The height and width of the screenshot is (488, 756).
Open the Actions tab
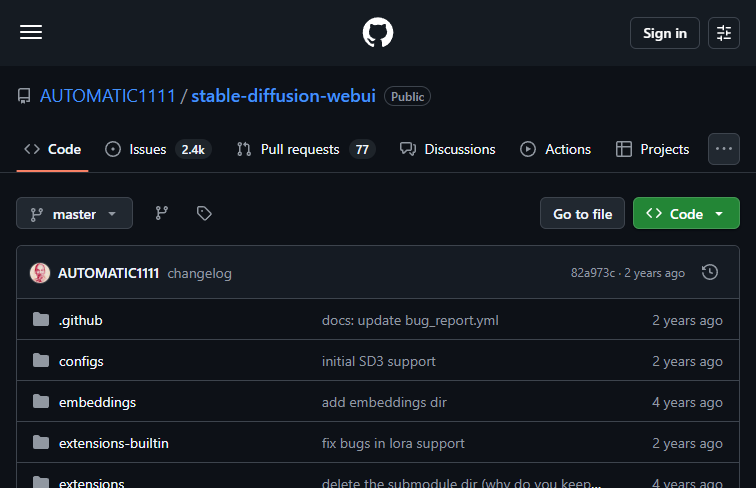coord(555,149)
